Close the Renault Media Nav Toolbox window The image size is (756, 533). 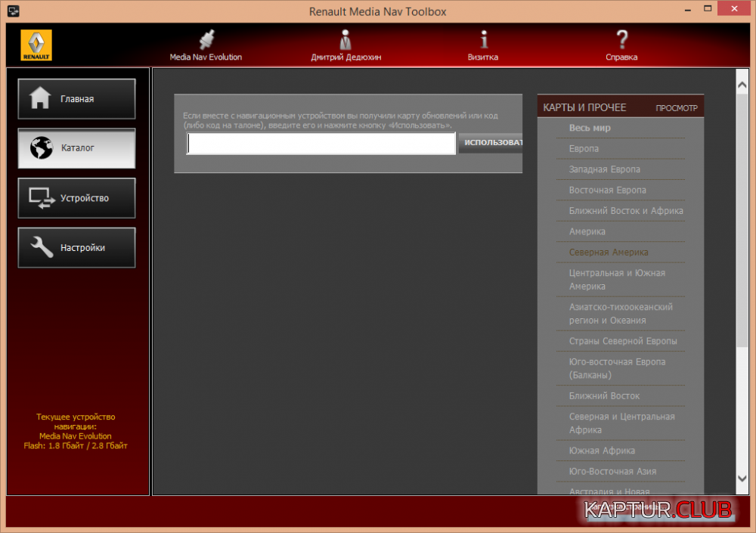point(734,8)
